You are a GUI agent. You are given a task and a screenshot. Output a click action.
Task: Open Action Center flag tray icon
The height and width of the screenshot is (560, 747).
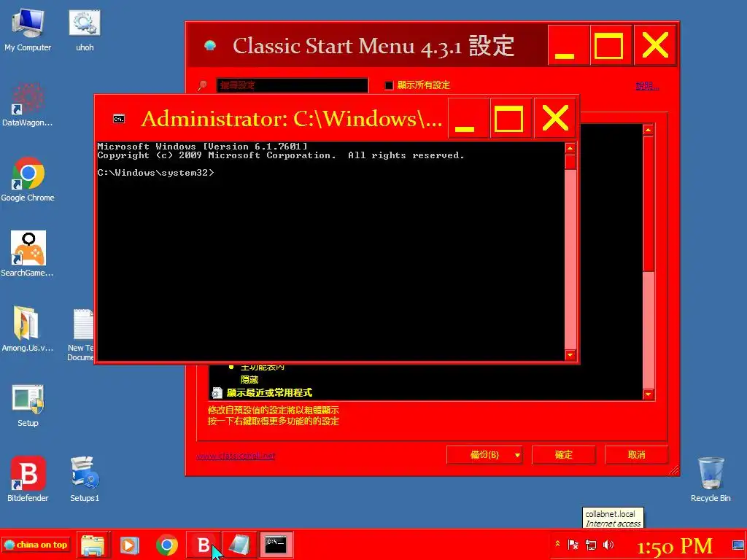(573, 544)
